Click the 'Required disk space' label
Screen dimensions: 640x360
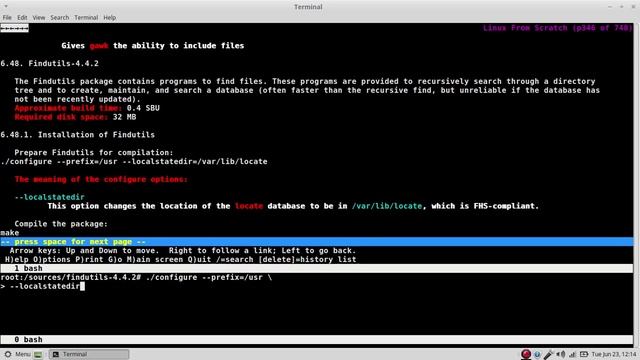(x=61, y=117)
